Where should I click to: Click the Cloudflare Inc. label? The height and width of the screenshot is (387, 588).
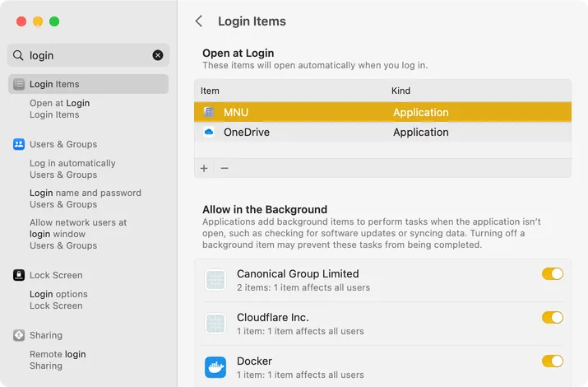(x=273, y=318)
